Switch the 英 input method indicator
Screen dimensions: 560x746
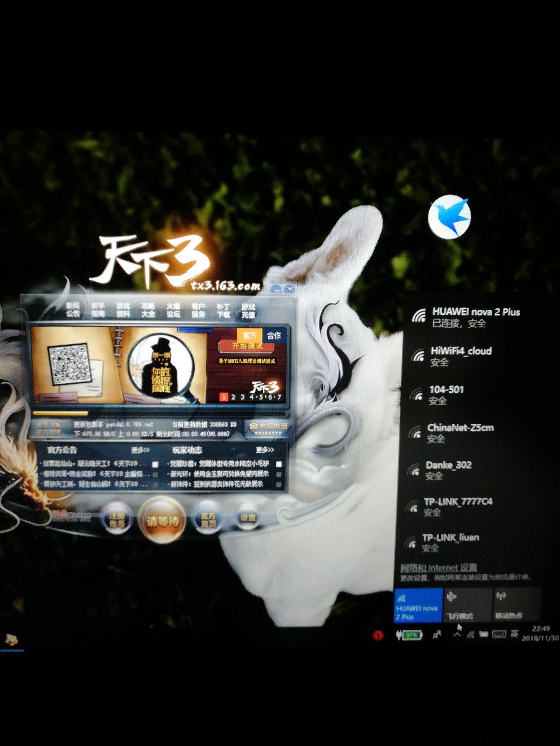coord(514,634)
